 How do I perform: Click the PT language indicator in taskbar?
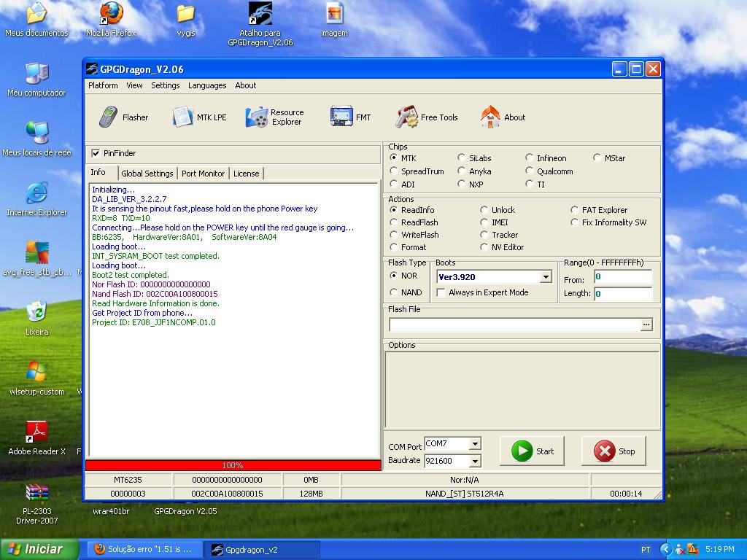(x=646, y=550)
